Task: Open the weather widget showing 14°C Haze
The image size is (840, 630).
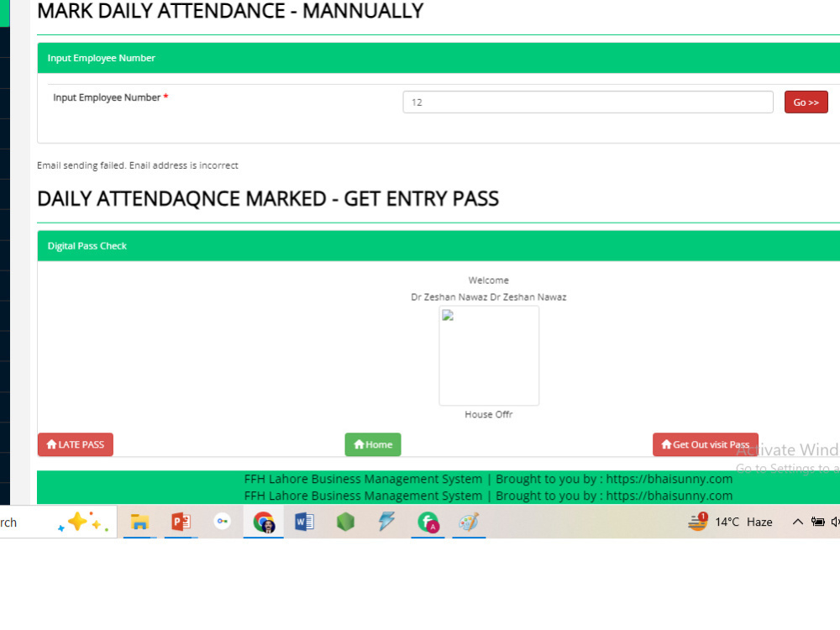Action: point(730,522)
